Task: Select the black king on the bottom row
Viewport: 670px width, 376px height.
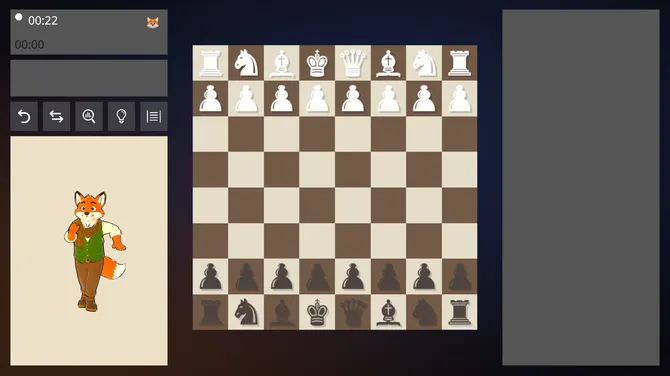Action: (x=317, y=312)
